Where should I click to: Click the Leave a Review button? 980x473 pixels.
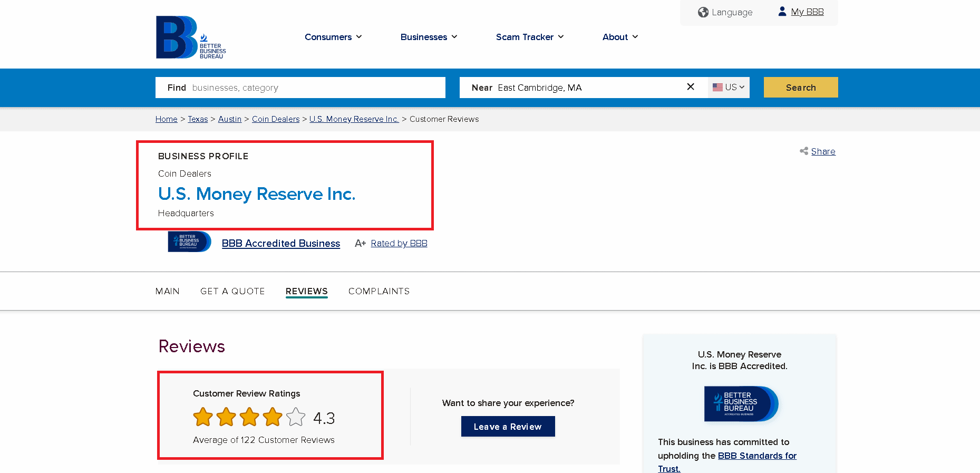click(x=508, y=427)
